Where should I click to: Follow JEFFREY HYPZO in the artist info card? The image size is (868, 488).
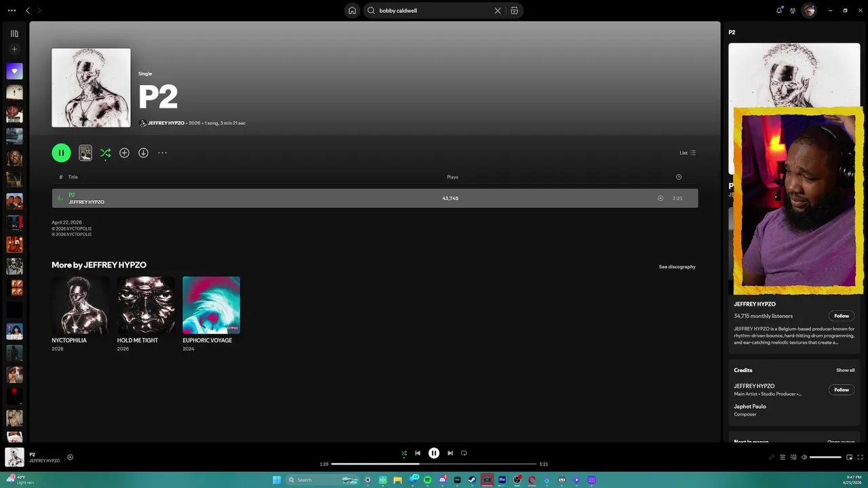tap(842, 316)
